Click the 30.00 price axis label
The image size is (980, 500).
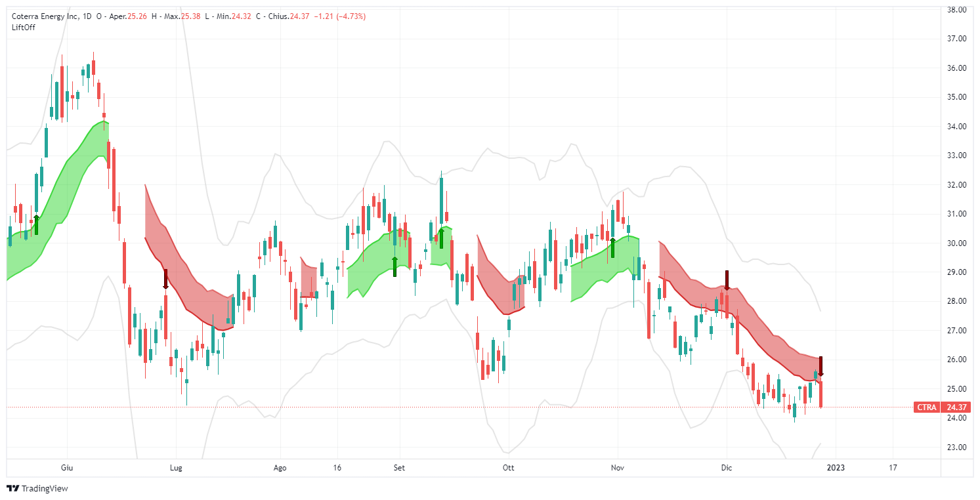956,243
